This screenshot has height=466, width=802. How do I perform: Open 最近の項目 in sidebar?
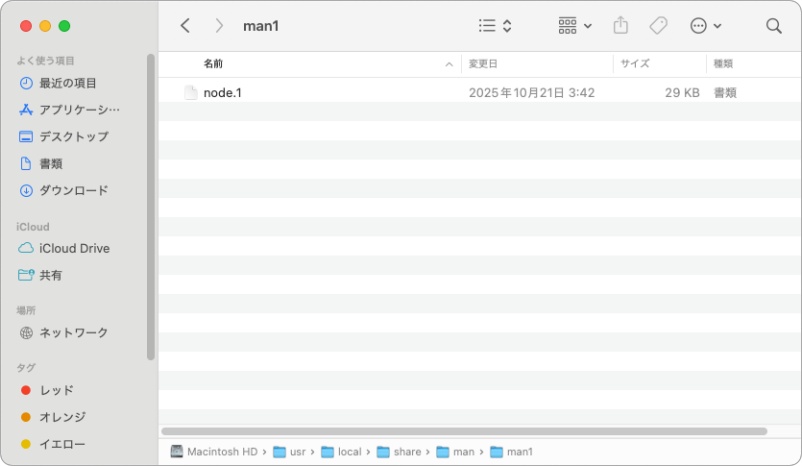point(68,83)
